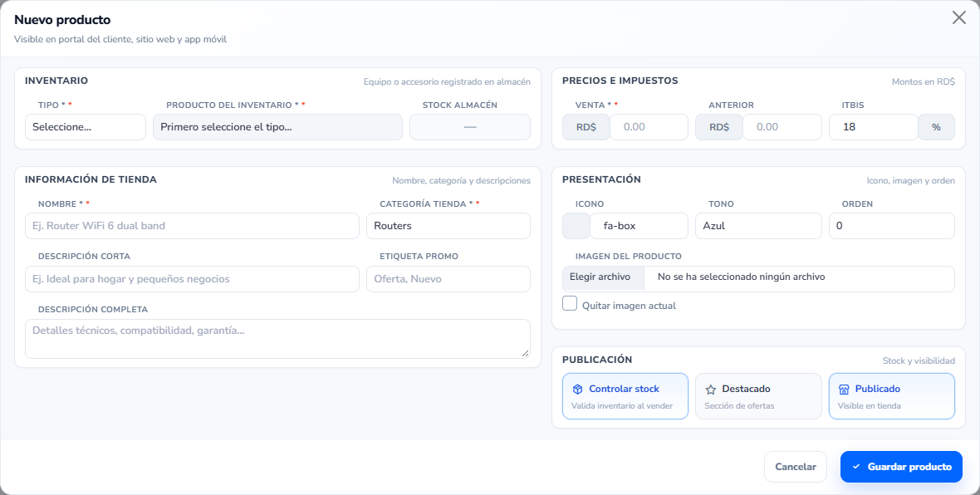Viewport: 980px width, 495px height.
Task: Open the Tono dropdown showing Azul
Action: pyautogui.click(x=758, y=226)
